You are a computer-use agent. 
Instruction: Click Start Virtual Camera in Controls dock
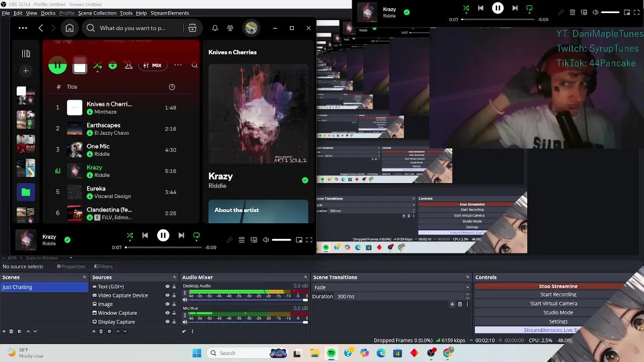tap(553, 304)
